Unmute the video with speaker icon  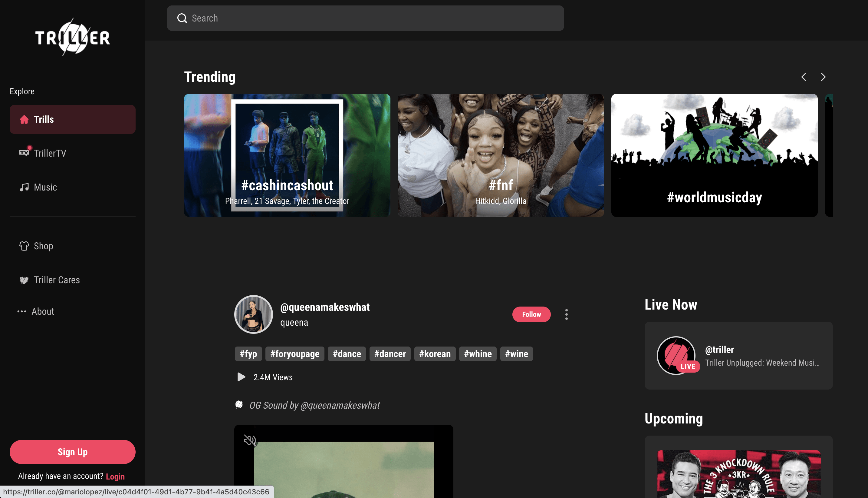(250, 440)
